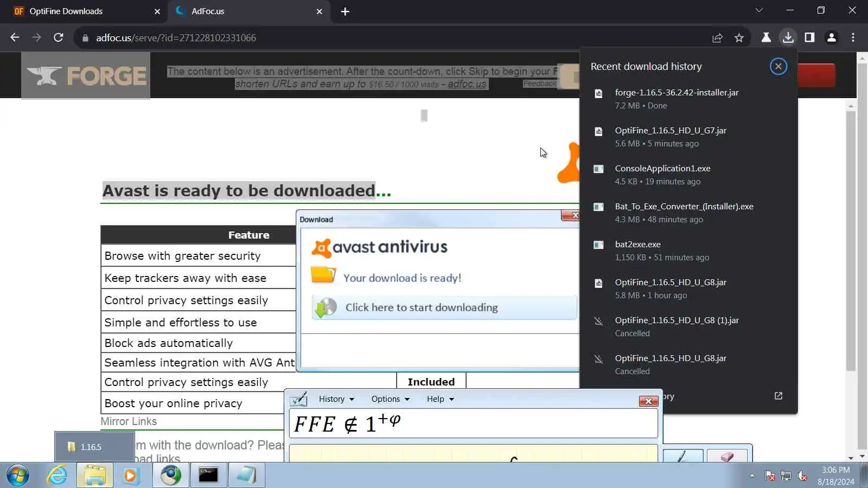Open the Chrome side panel

[x=809, y=37]
